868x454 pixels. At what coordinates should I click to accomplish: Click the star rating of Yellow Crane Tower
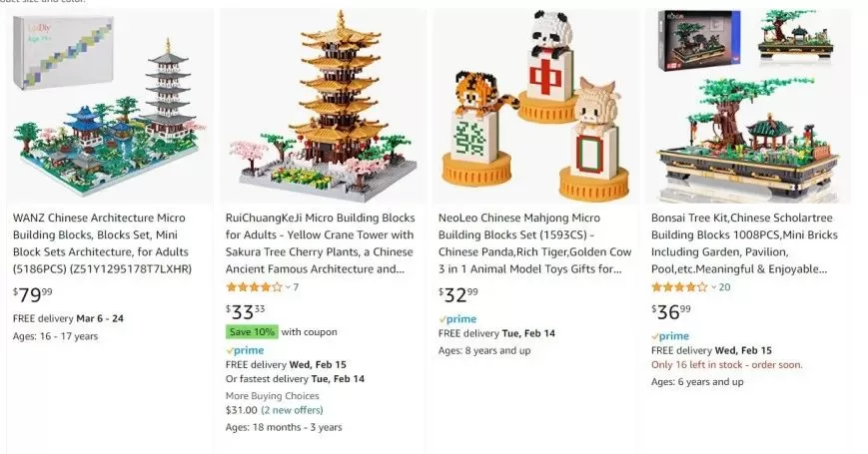254,287
